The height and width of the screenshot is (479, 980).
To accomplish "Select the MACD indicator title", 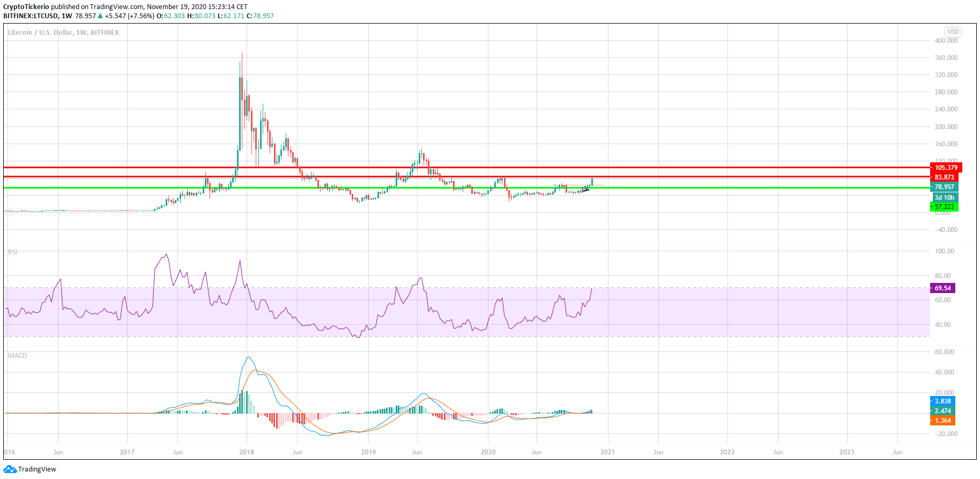I will [17, 356].
